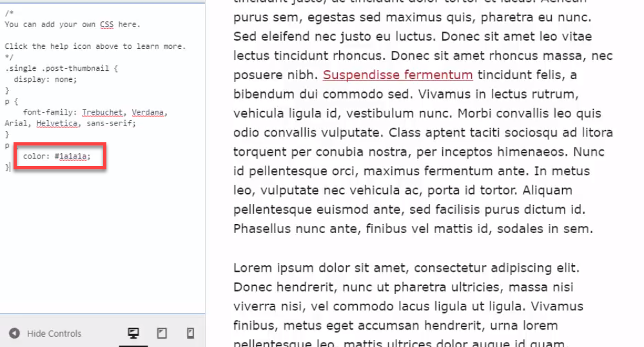Click the .single .post-thumbnail selector line
644x347 pixels.
pos(61,68)
